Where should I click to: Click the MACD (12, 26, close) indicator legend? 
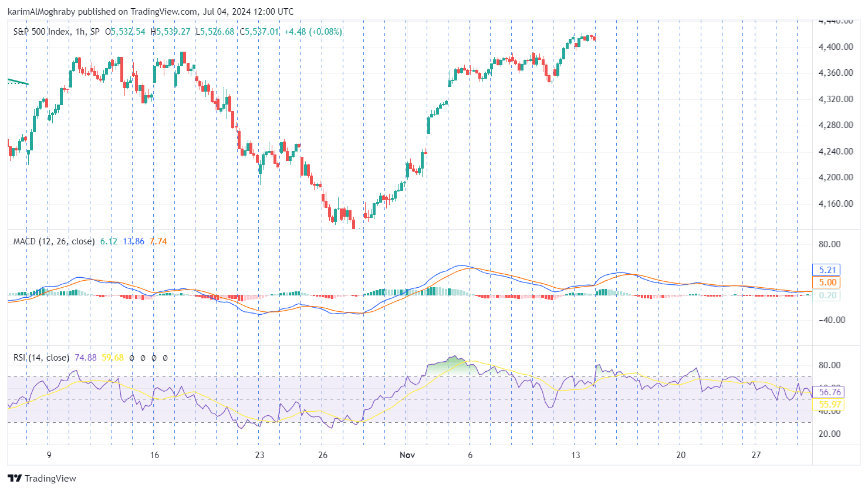pyautogui.click(x=54, y=241)
